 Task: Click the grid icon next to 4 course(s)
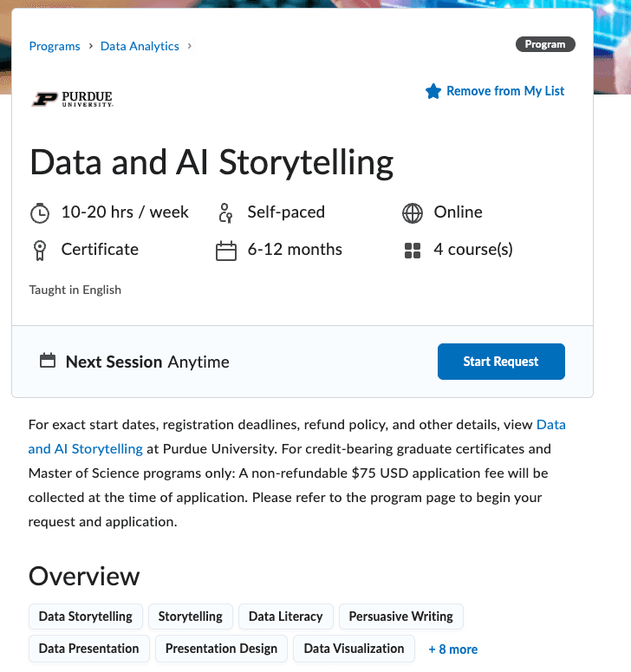[x=413, y=251]
